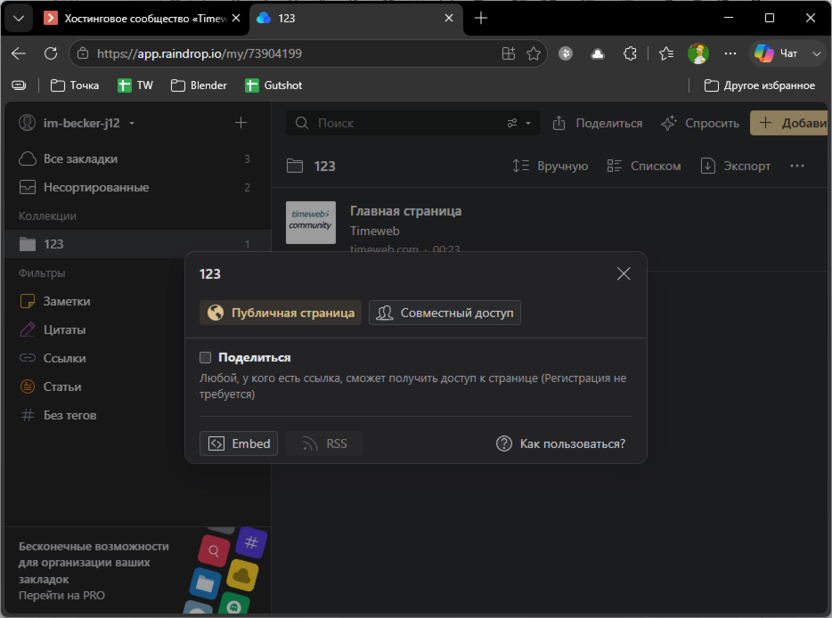Open Другое избранное folder
The width and height of the screenshot is (832, 618).
(x=759, y=85)
